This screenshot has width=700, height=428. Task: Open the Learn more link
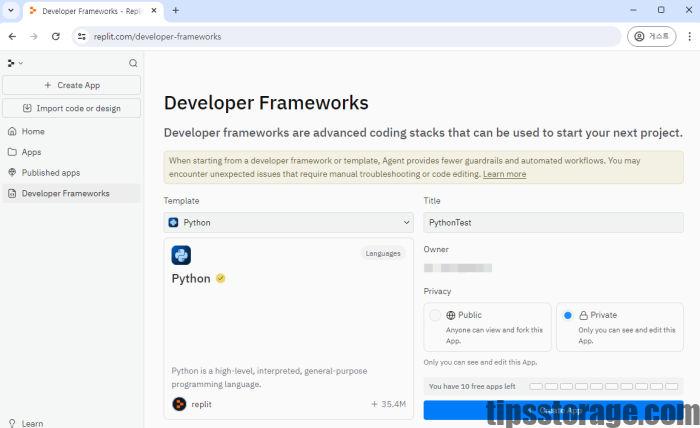[504, 174]
